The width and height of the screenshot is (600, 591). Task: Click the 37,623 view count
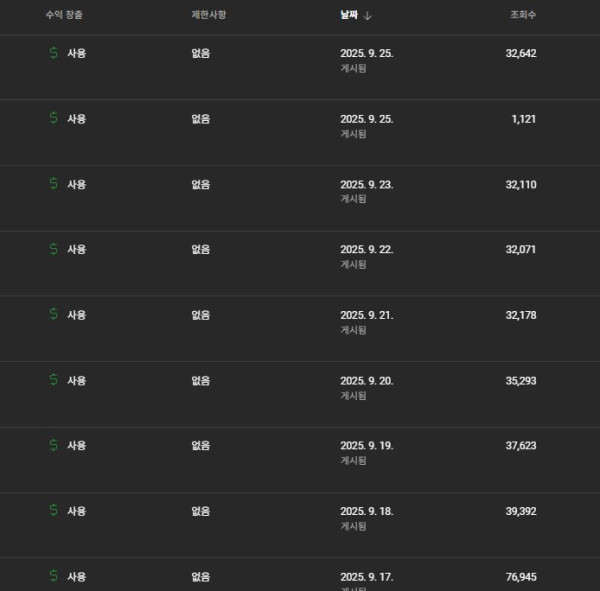pos(521,446)
